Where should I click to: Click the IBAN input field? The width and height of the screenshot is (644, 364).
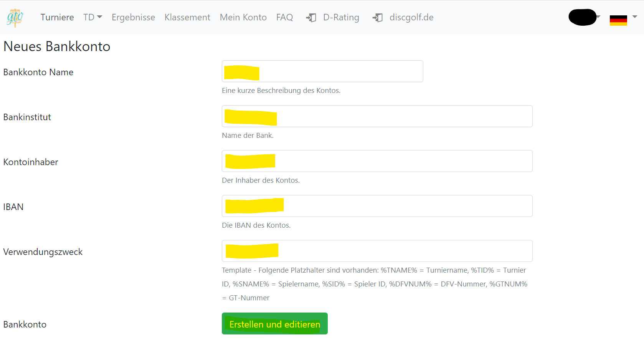[x=377, y=206]
